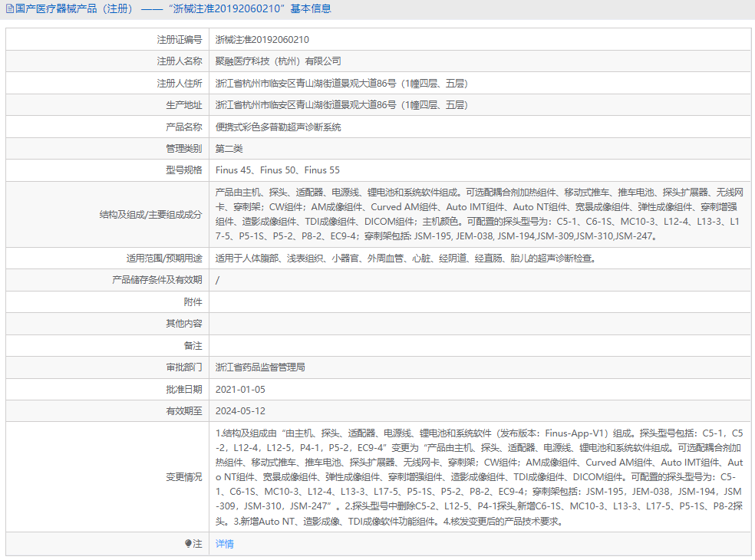
Task: Click the label 变更情况
Action: [x=184, y=477]
